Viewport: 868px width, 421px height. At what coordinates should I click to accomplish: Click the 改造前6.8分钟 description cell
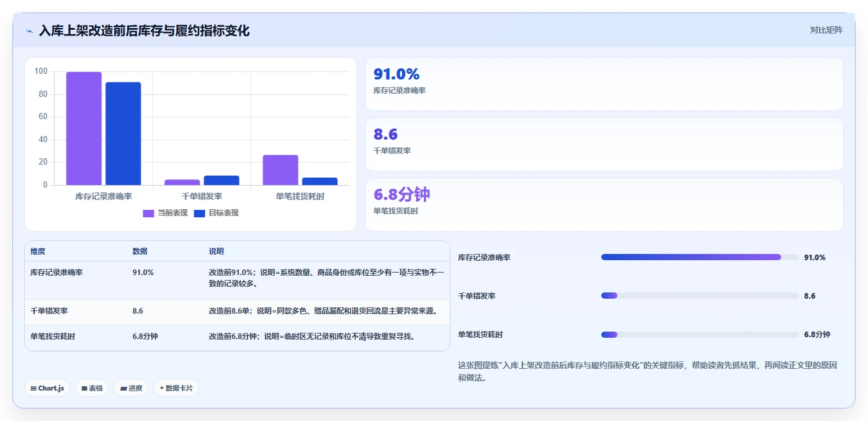tap(312, 337)
